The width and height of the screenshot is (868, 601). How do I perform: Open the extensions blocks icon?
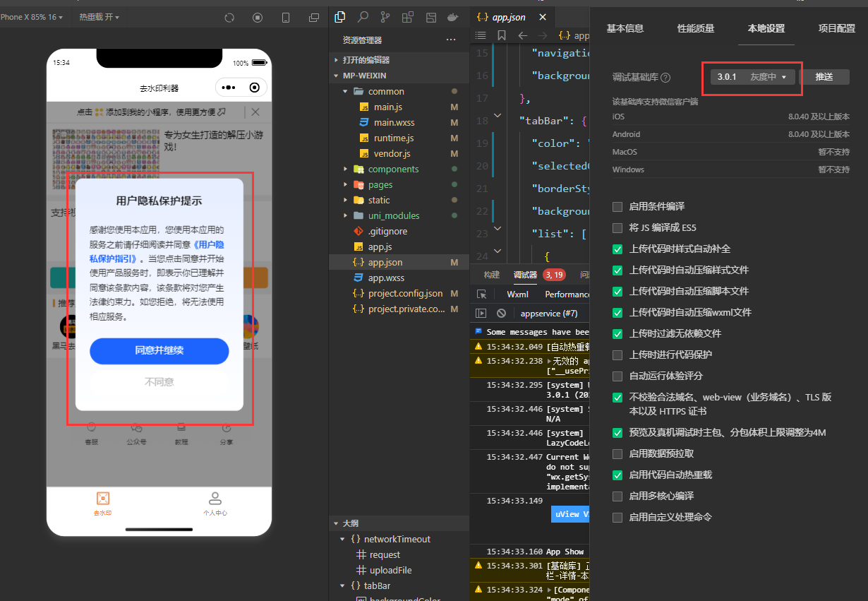(x=408, y=17)
